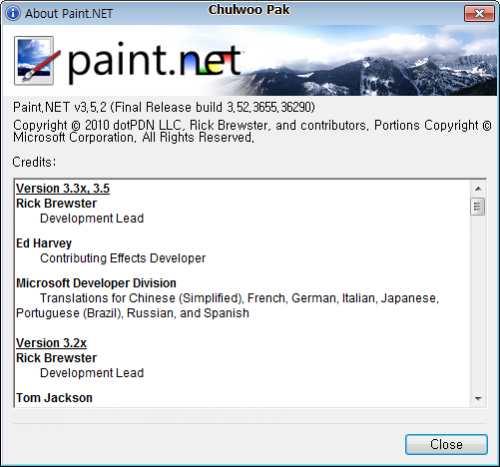This screenshot has height=467, width=500.
Task: Close the About Paint.NET dialog via X
Action: (479, 14)
